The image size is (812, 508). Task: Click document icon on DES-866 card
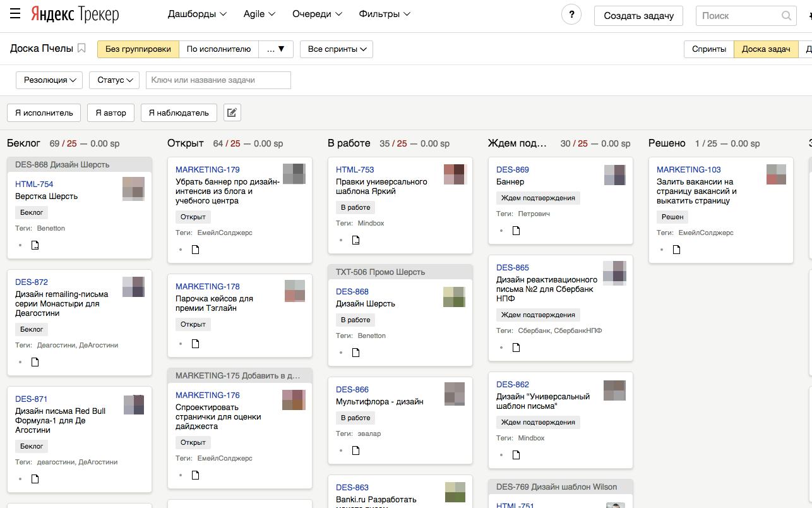356,451
